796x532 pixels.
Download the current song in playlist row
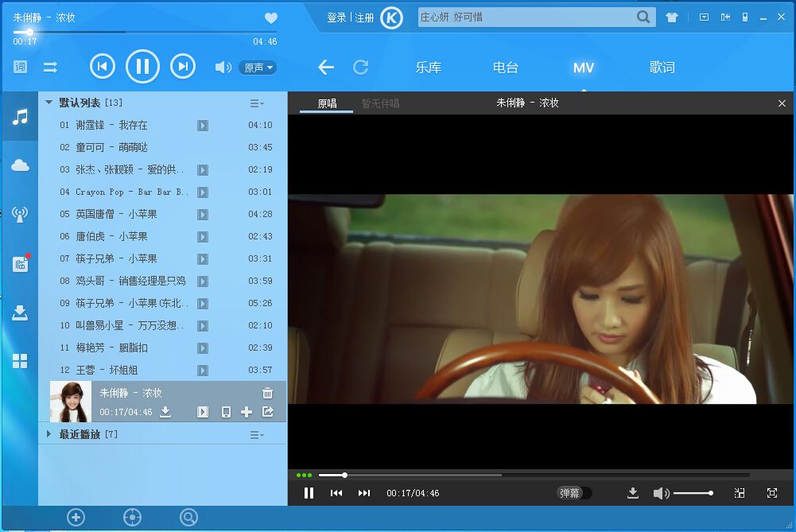coord(165,412)
